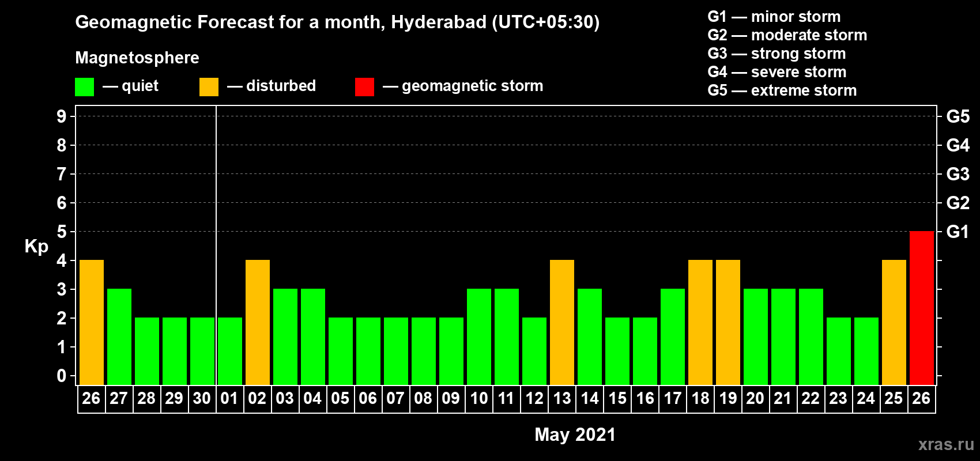Click date label 19 on the x-axis
The width and height of the screenshot is (980, 461).
(728, 399)
